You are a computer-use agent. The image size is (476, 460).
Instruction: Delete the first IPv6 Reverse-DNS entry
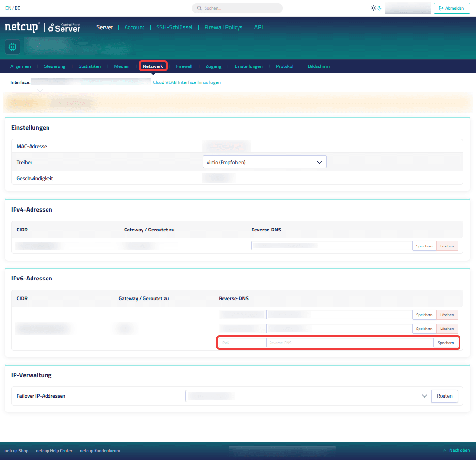(x=447, y=315)
